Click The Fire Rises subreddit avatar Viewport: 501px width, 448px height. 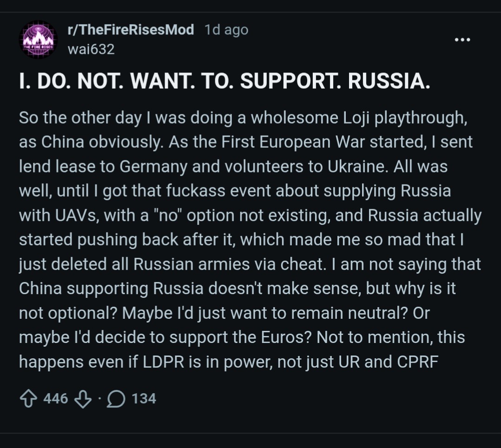[39, 40]
